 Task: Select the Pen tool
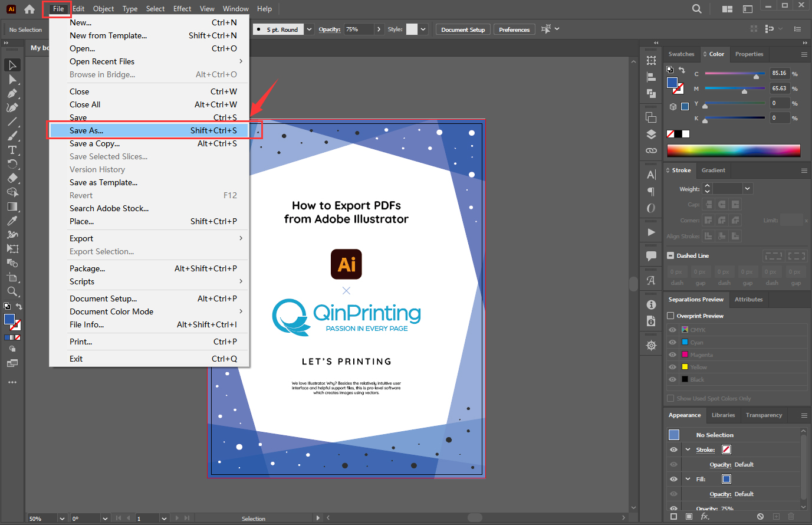pos(12,93)
